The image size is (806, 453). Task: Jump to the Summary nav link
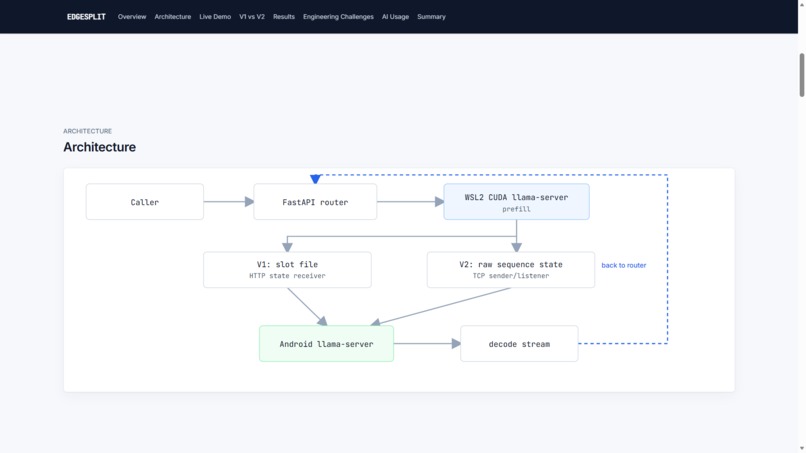431,17
